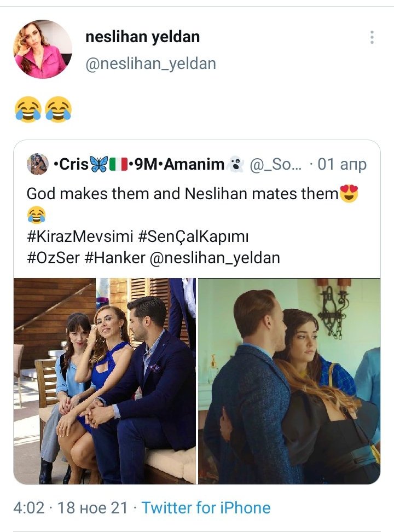The width and height of the screenshot is (394, 532).
Task: Open left photo of three people seated
Action: (x=105, y=381)
